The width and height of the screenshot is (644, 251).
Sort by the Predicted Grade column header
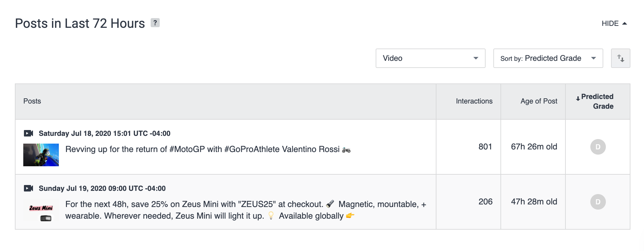tap(597, 101)
